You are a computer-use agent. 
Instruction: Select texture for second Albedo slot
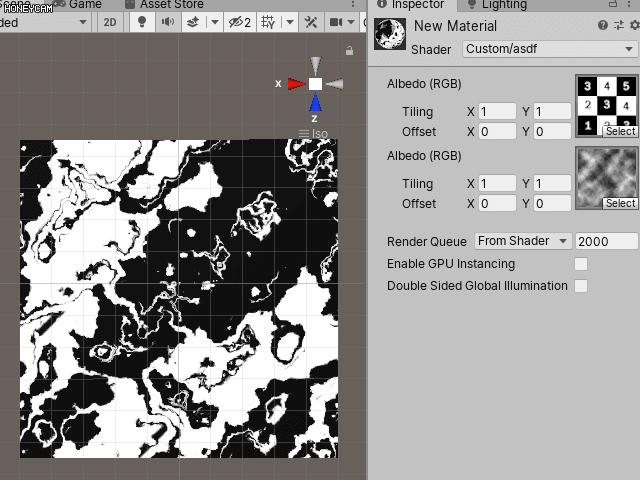click(620, 203)
